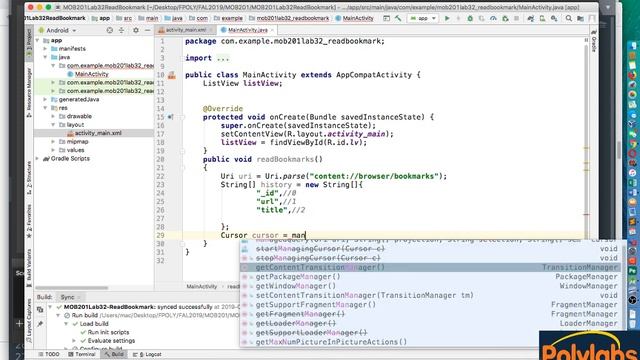
Task: Expand Gradle Scripts node
Action: [38, 158]
